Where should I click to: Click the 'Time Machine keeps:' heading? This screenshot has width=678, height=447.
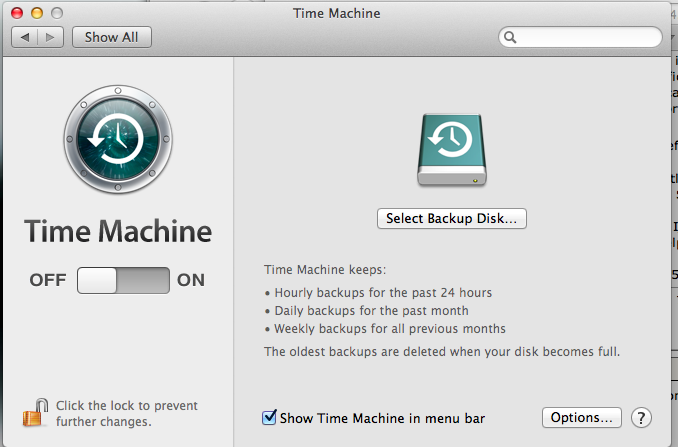325,270
